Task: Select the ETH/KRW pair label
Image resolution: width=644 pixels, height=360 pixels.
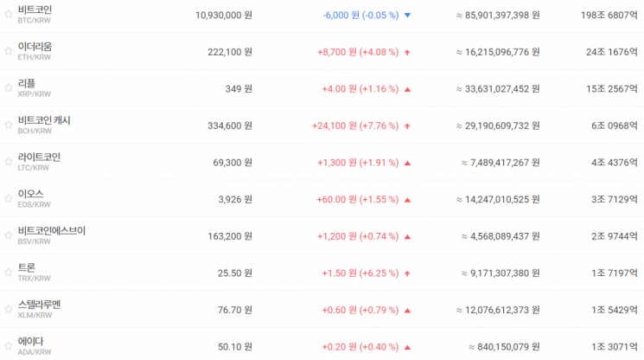Action: coord(34,57)
